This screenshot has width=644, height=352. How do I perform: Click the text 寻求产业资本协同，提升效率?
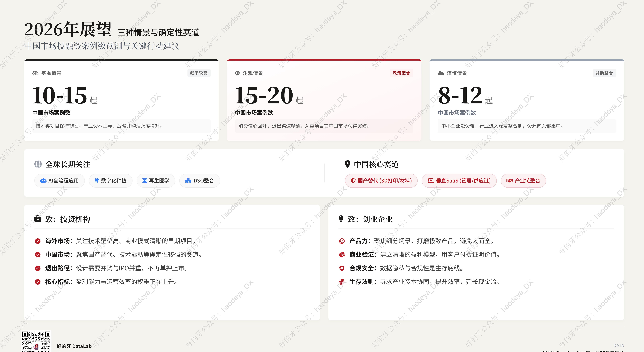coord(420,282)
